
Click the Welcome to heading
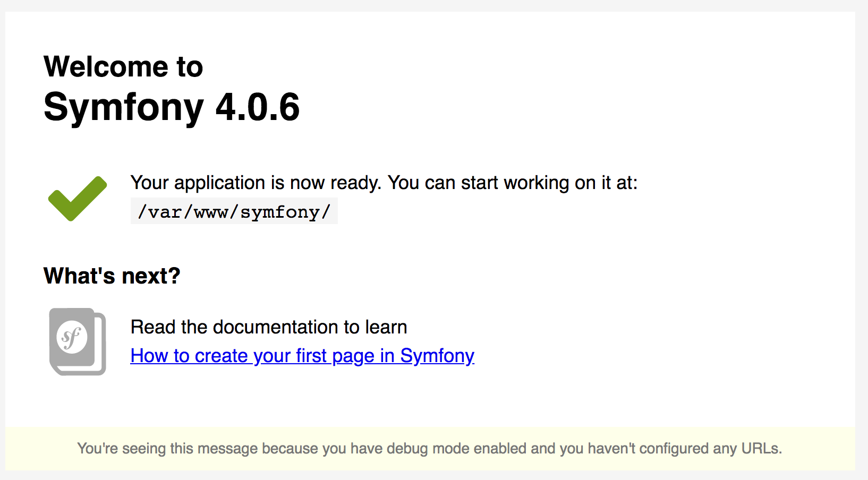point(123,66)
